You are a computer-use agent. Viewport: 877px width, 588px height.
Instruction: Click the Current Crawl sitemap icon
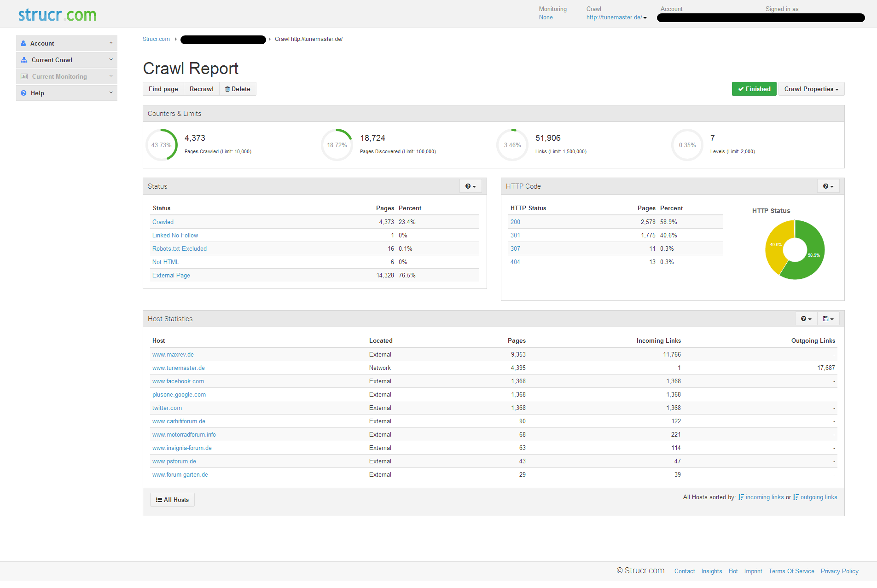24,60
